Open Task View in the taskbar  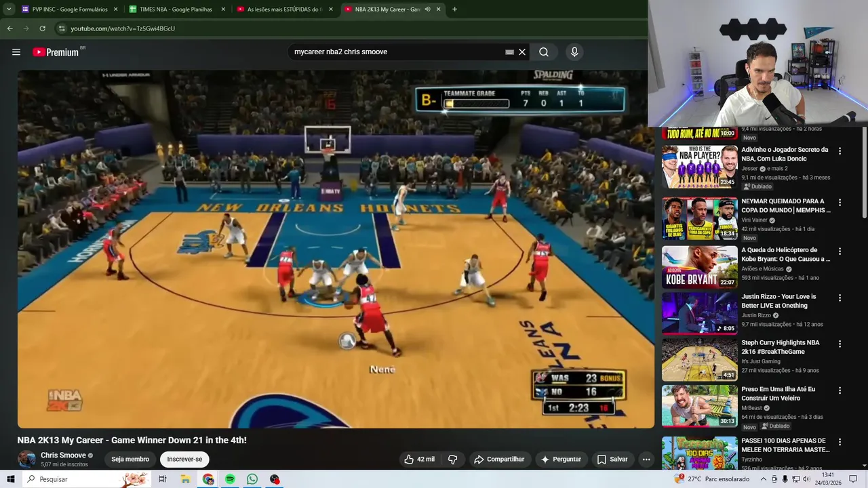pos(163,479)
